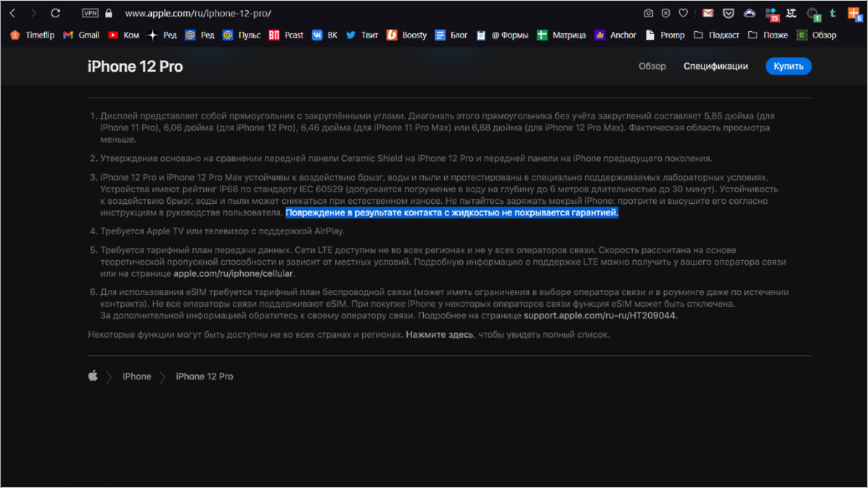Click the Нажмите здесь link
Image resolution: width=868 pixels, height=488 pixels.
click(x=440, y=335)
